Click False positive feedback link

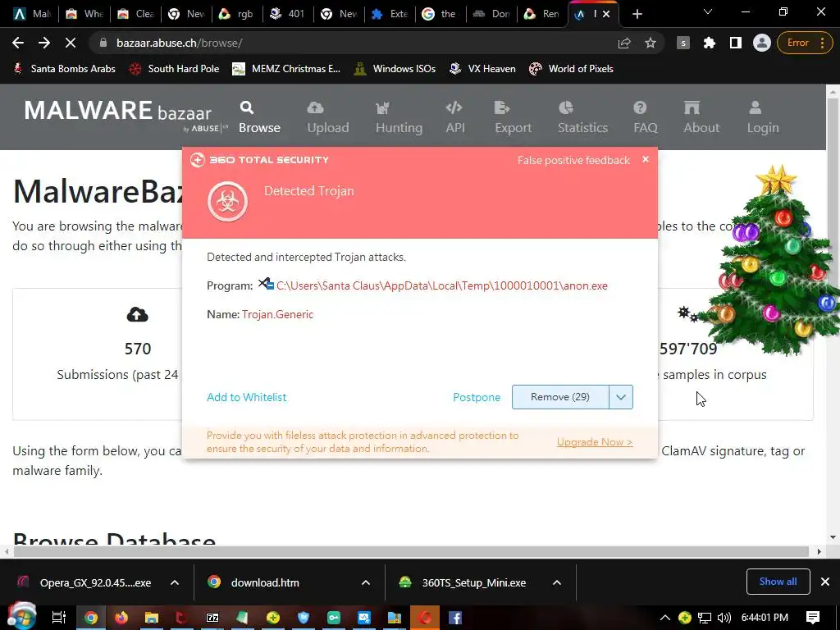pos(573,160)
